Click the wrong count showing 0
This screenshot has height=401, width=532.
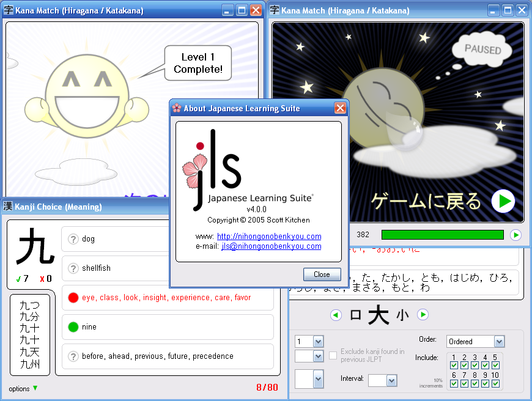pos(46,279)
